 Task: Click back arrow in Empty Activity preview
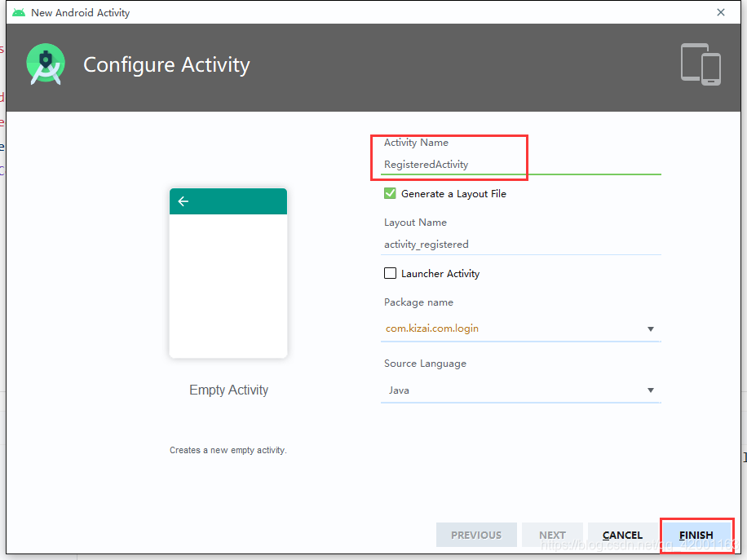pos(183,201)
